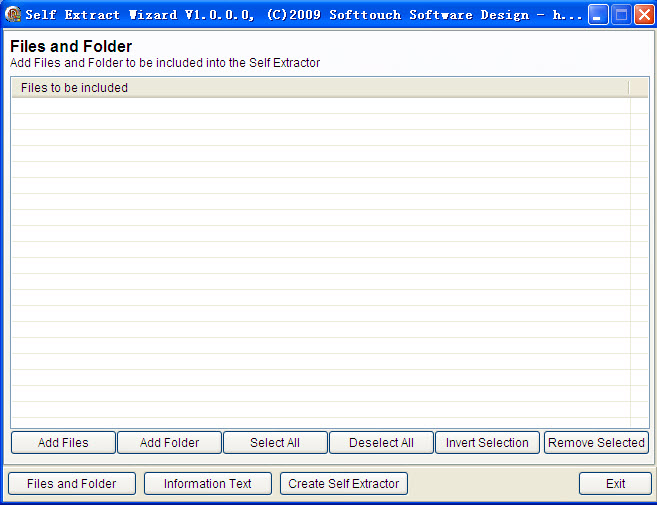Click the Deselect All button
The image size is (657, 506).
[x=381, y=443]
